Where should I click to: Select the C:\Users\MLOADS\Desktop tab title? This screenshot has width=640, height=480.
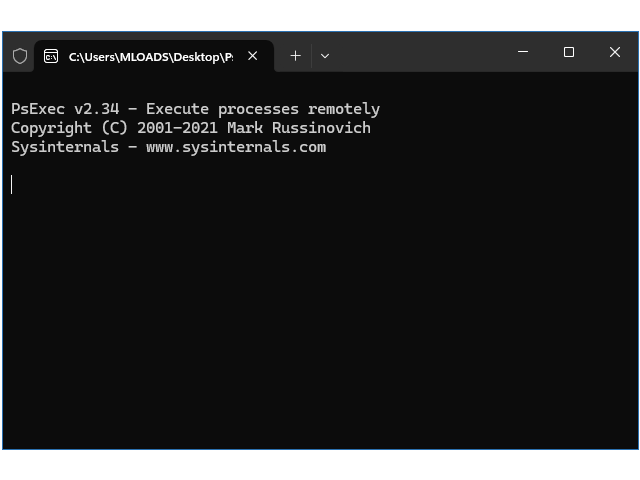point(151,57)
